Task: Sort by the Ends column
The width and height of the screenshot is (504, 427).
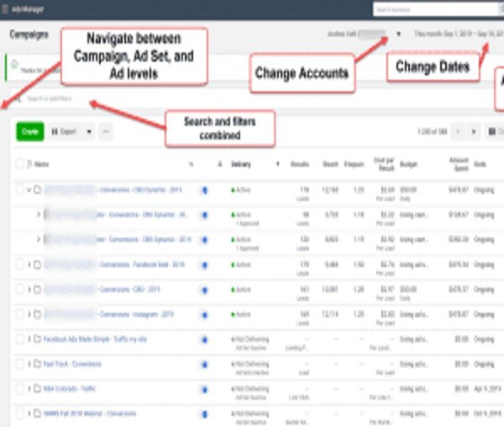Action: click(x=480, y=164)
